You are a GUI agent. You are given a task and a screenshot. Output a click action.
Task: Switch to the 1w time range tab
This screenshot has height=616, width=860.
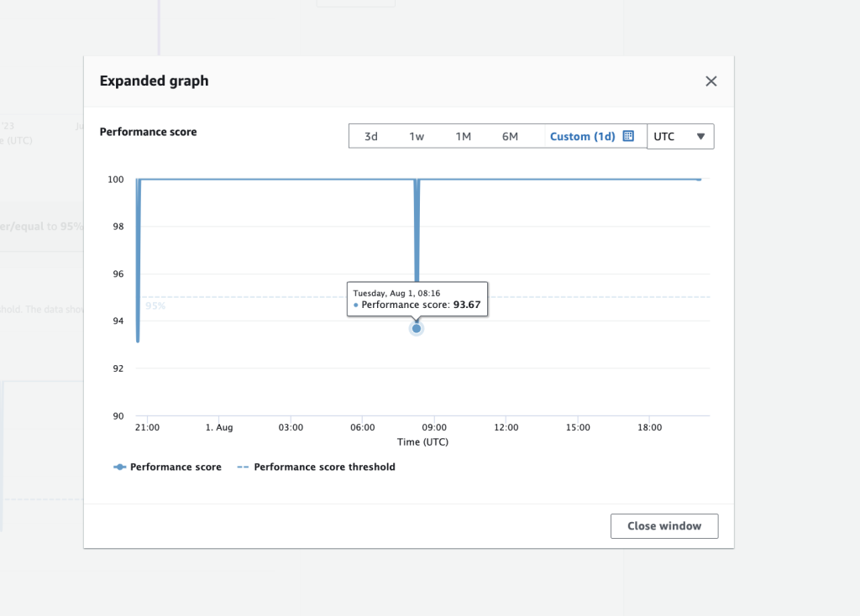tap(417, 135)
